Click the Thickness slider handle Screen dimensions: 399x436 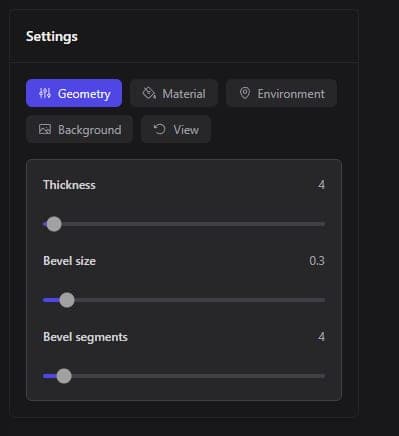[54, 224]
